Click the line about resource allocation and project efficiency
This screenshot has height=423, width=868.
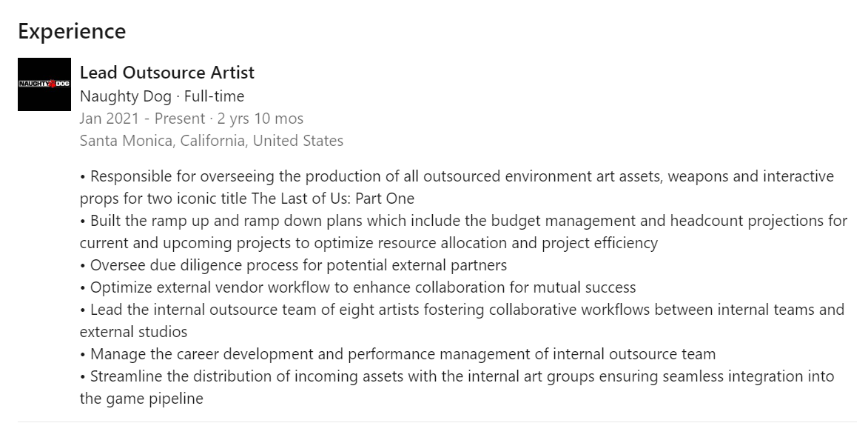[x=369, y=243]
